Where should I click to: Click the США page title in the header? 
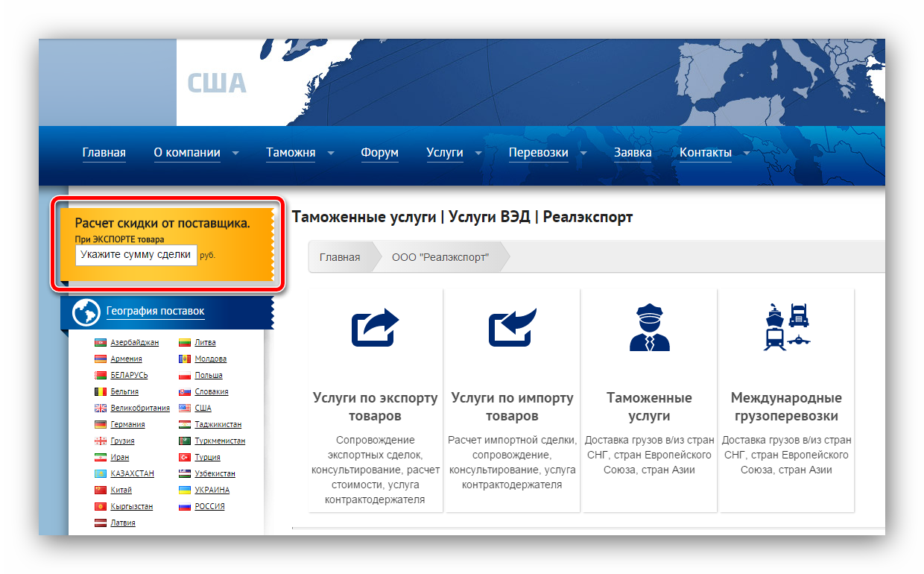coord(216,83)
